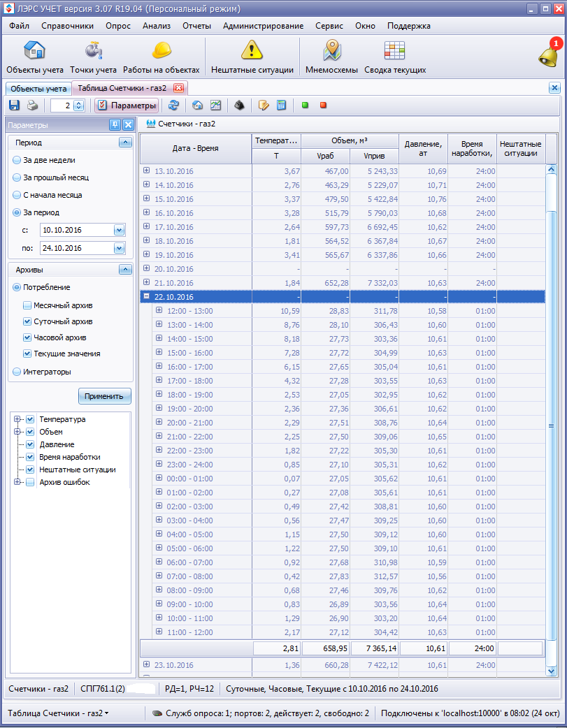Pin the Параметры side panel
Viewport: 567px width, 728px height.
coord(115,124)
